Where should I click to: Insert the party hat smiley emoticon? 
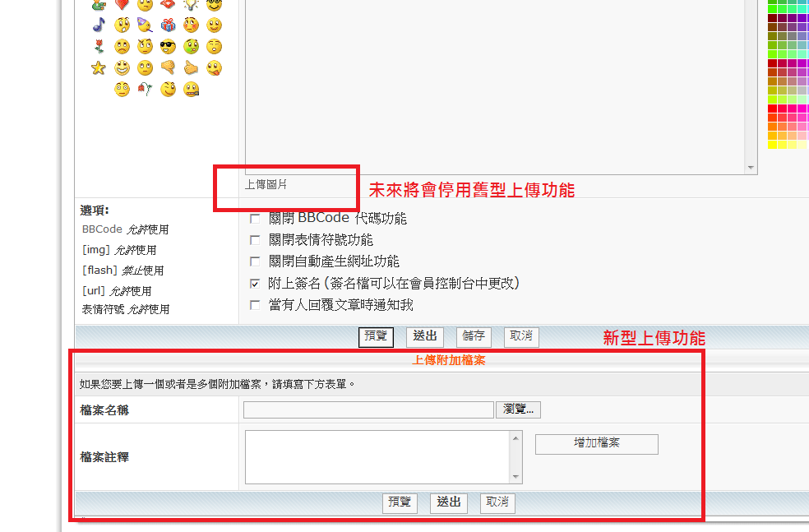[145, 25]
